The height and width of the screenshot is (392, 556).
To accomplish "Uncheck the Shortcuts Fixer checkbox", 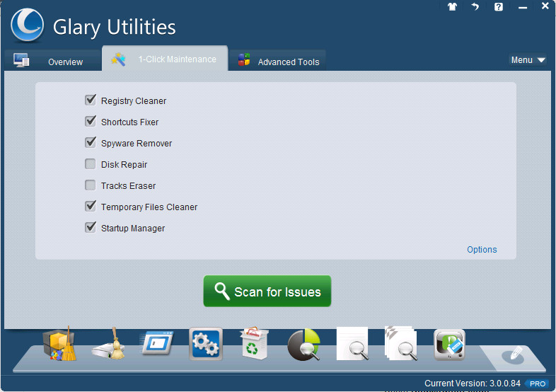I will point(91,122).
